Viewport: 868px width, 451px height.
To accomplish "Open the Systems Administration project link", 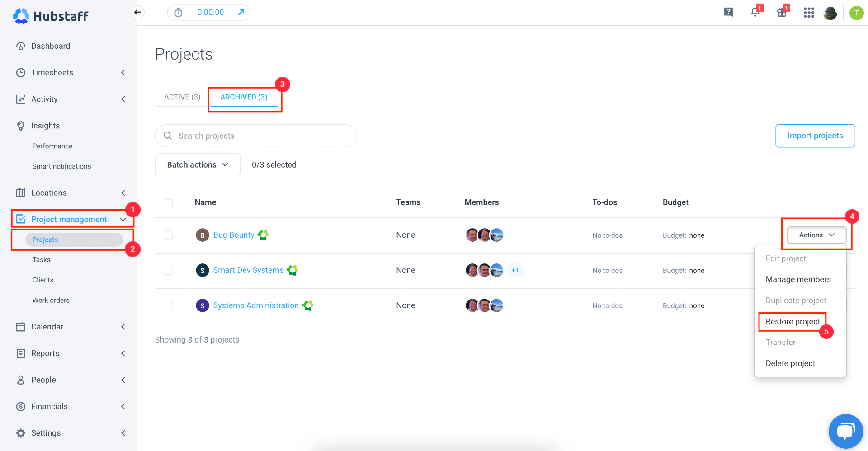I will click(x=256, y=305).
